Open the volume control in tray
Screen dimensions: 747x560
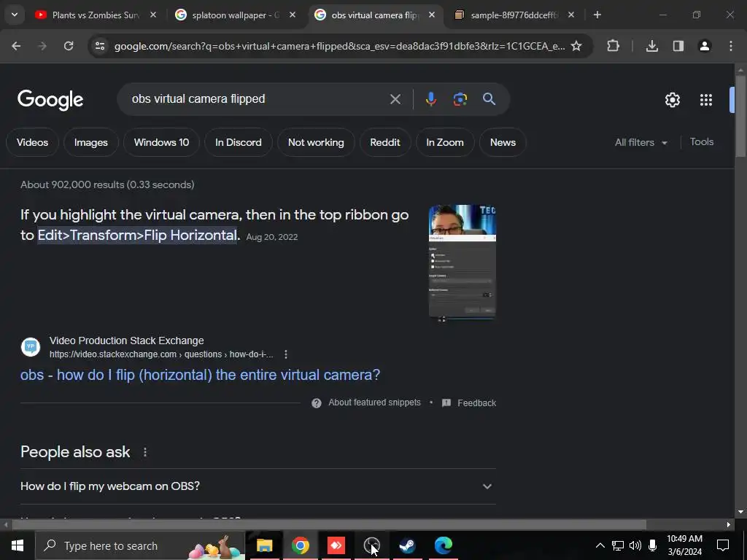click(635, 545)
